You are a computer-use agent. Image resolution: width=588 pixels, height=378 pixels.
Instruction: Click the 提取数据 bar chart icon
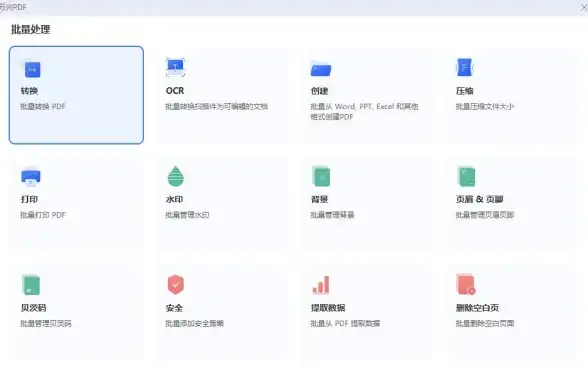(321, 285)
